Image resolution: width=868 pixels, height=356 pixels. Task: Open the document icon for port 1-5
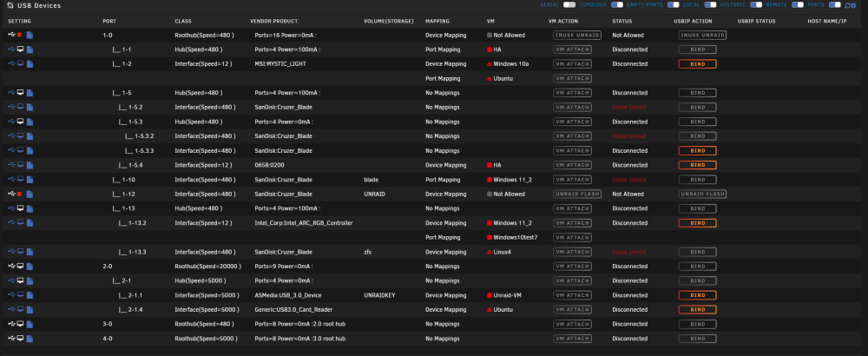click(x=30, y=92)
